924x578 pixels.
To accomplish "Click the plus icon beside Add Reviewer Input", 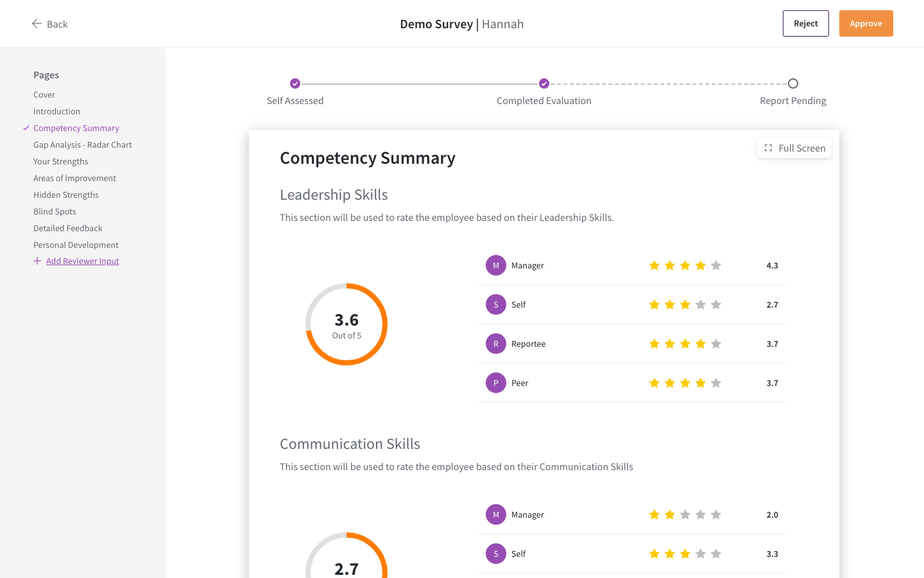I will (37, 260).
